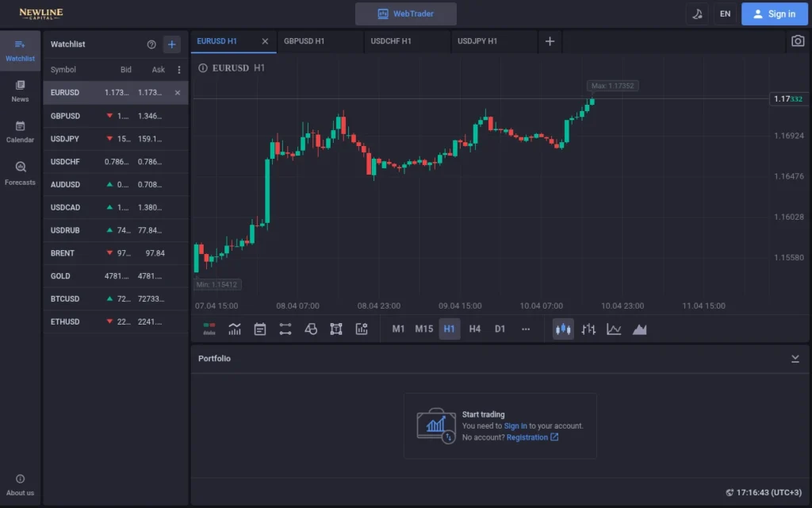Viewport: 812px width, 508px height.
Task: Select the volume histogram icon
Action: click(x=235, y=328)
